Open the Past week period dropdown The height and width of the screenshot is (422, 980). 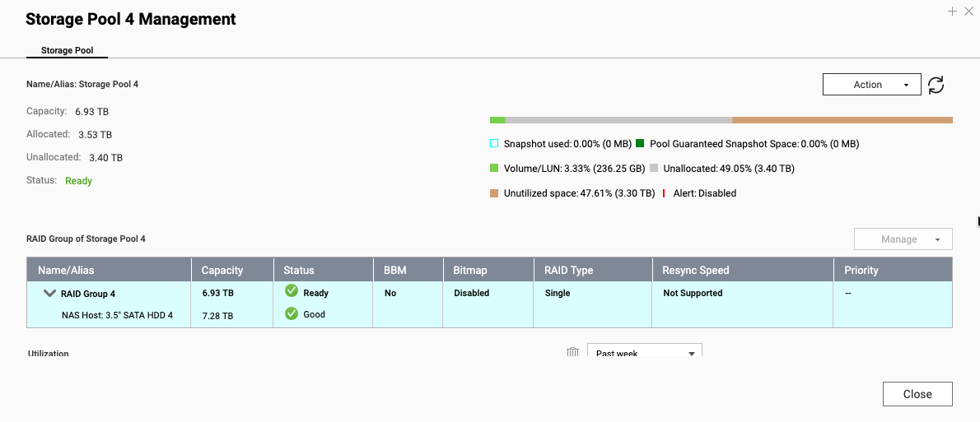point(644,352)
